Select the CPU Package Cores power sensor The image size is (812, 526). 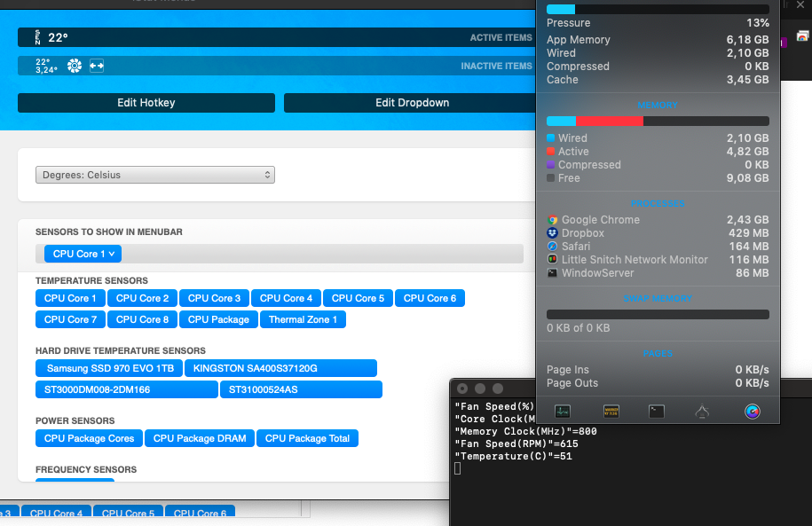coord(89,438)
